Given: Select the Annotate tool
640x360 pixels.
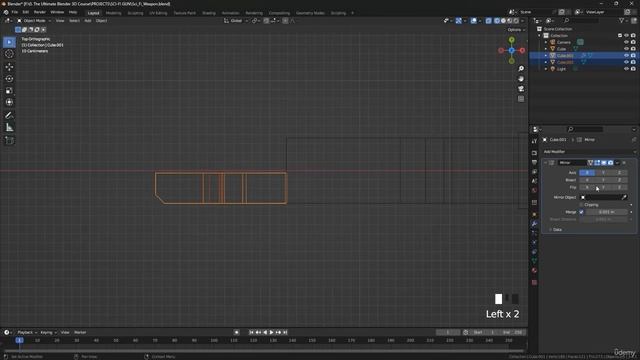Looking at the screenshot, I should pyautogui.click(x=9, y=116).
